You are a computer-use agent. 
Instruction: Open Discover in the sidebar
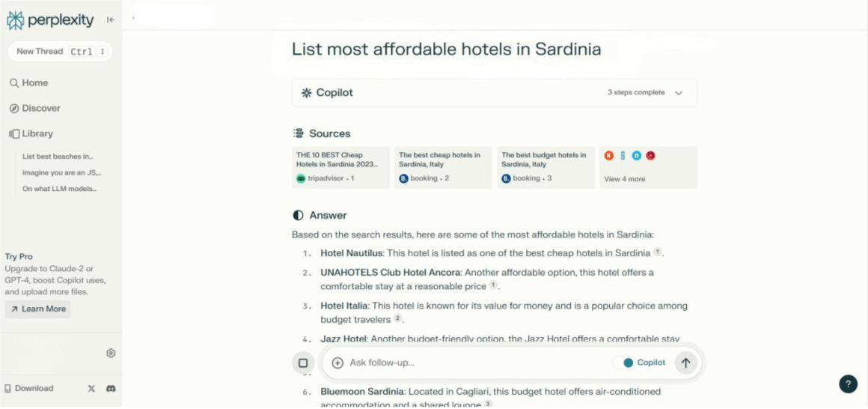pyautogui.click(x=35, y=109)
